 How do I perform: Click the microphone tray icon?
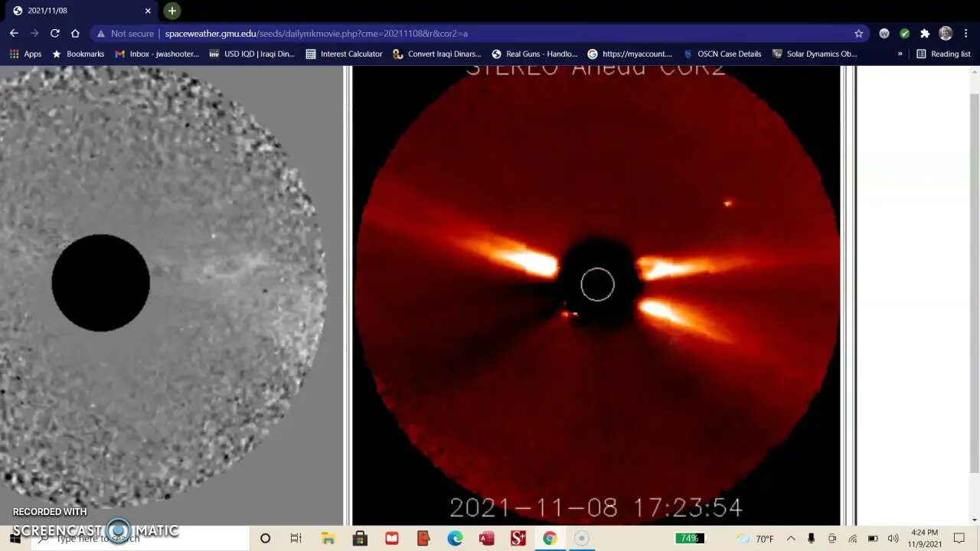click(x=812, y=539)
